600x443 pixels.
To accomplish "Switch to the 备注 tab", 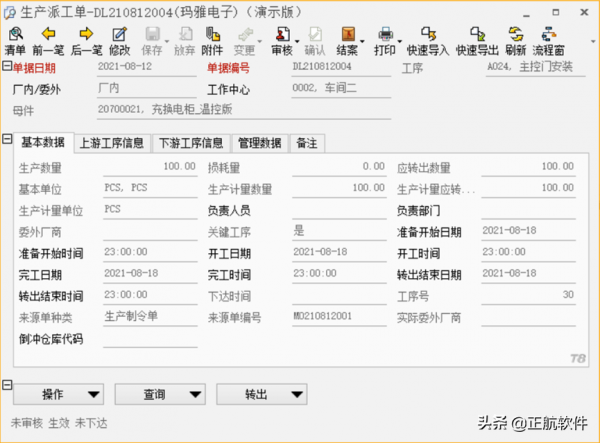I will [307, 143].
